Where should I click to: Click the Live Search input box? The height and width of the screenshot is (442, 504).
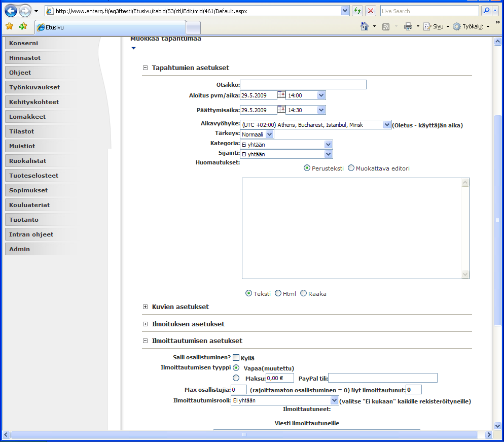429,11
